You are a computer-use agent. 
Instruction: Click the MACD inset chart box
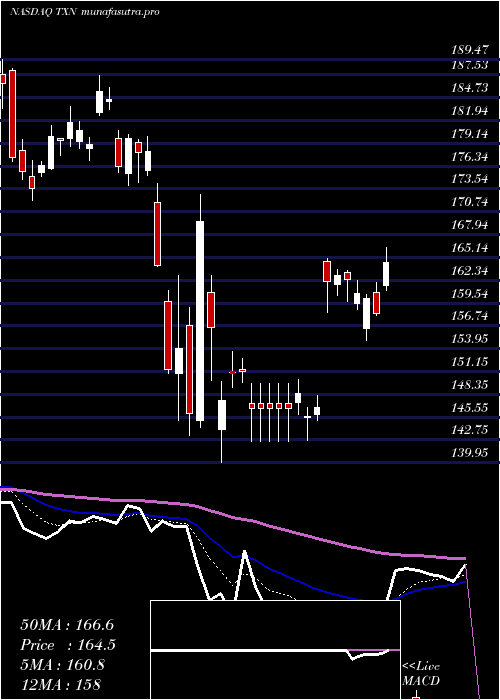275,650
